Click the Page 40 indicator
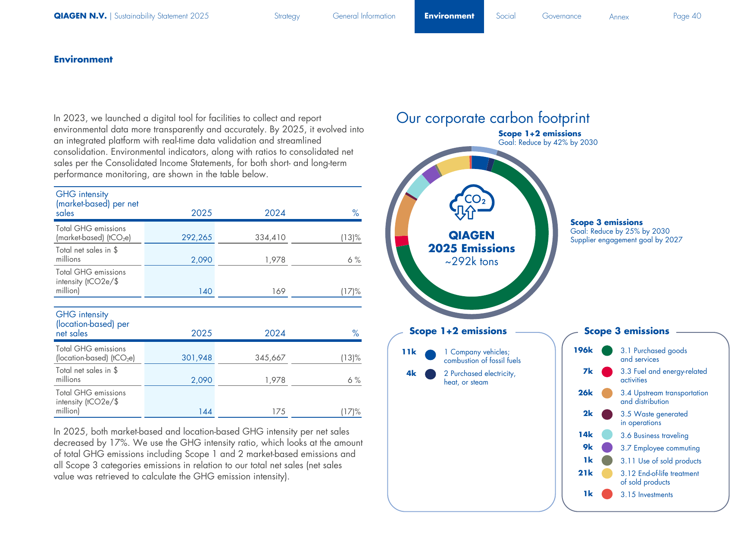 (687, 16)
